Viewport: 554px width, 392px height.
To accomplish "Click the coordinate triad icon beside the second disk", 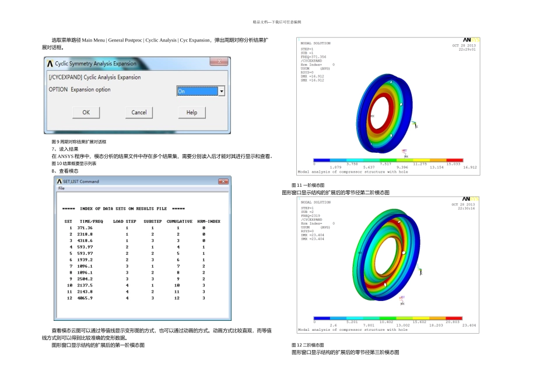I will tap(420, 271).
